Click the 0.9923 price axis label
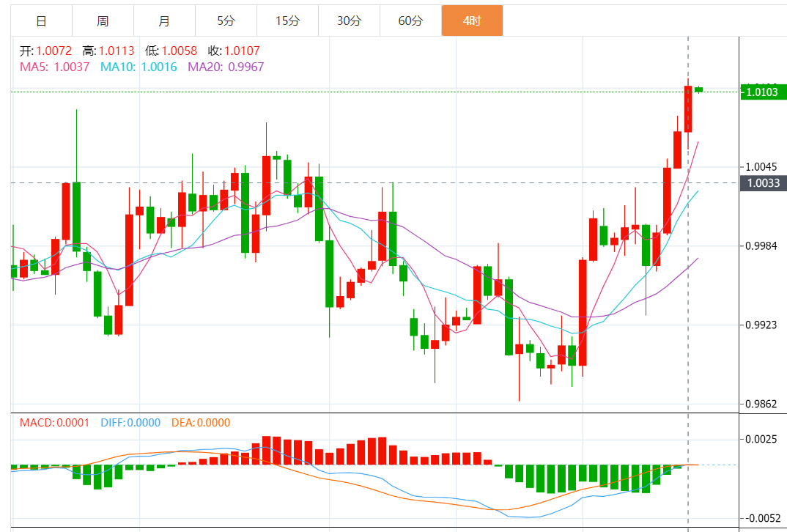The height and width of the screenshot is (532, 787). (x=761, y=325)
